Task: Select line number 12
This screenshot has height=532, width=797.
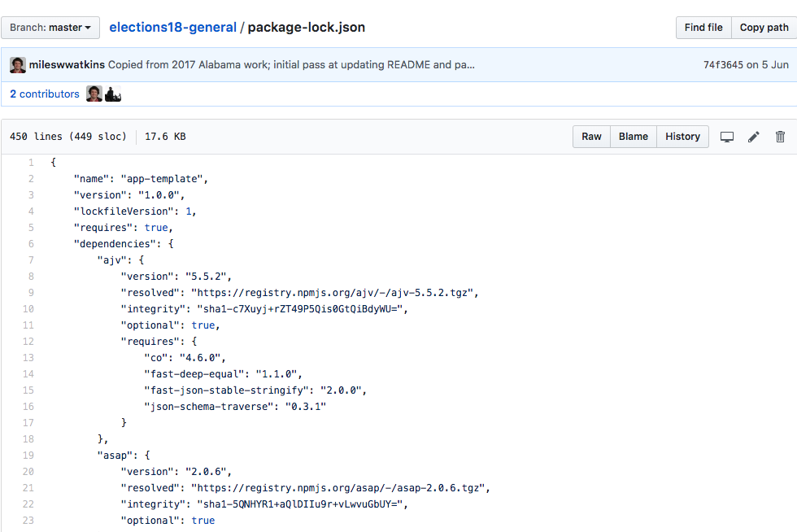Action: (28, 342)
